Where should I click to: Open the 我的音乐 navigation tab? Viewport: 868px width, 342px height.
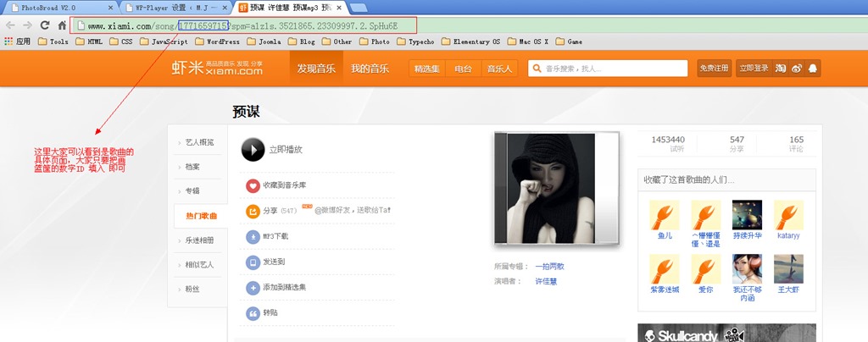pos(370,69)
